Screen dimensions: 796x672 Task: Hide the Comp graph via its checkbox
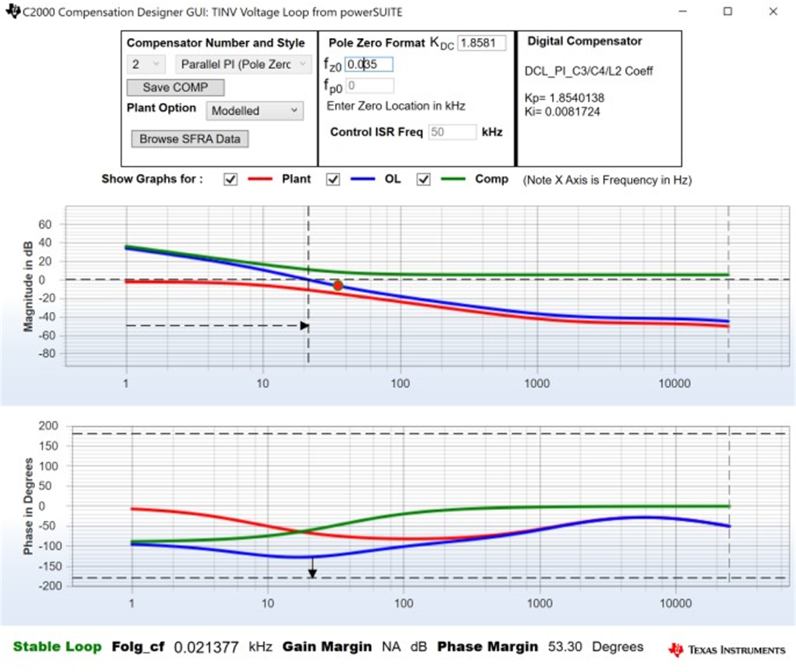pyautogui.click(x=423, y=179)
